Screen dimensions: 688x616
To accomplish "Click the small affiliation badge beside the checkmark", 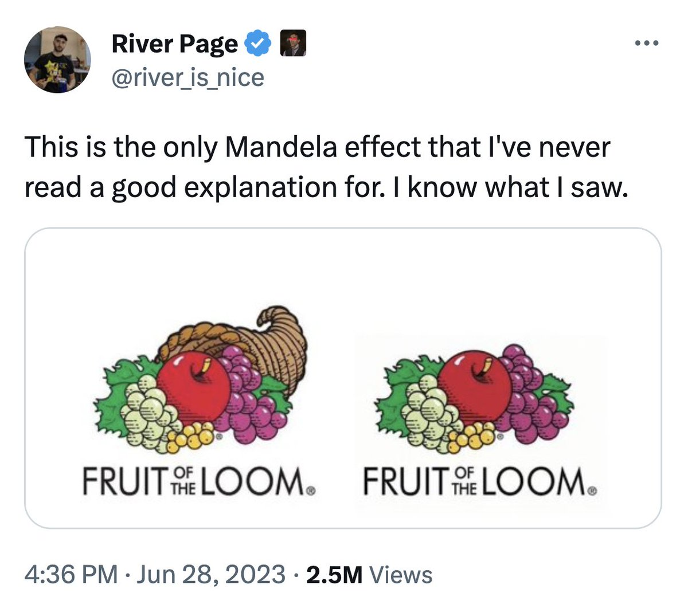I will point(293,44).
